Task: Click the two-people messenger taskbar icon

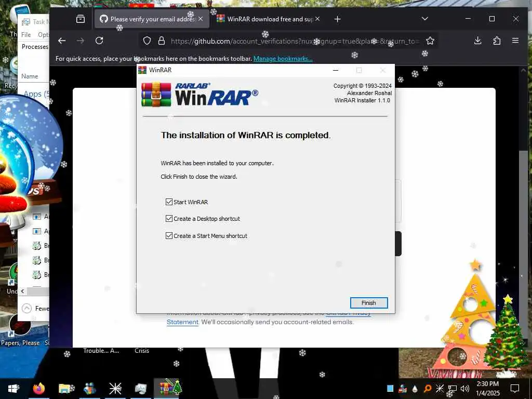Action: (x=89, y=389)
